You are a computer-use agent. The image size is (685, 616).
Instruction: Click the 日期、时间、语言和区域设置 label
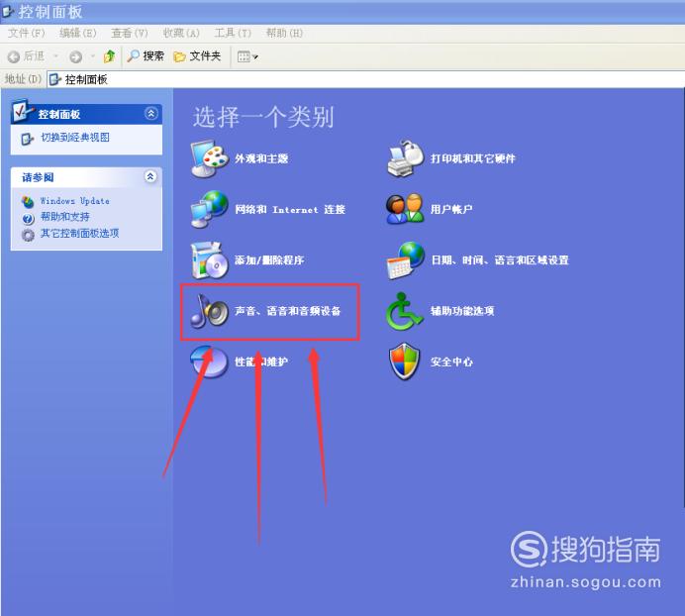pyautogui.click(x=500, y=260)
